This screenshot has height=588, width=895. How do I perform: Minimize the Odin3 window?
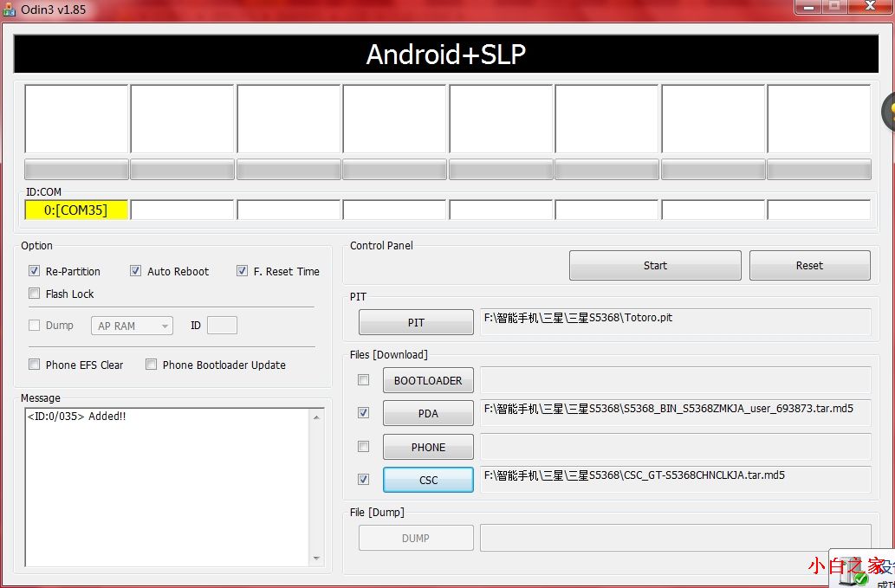[x=809, y=7]
